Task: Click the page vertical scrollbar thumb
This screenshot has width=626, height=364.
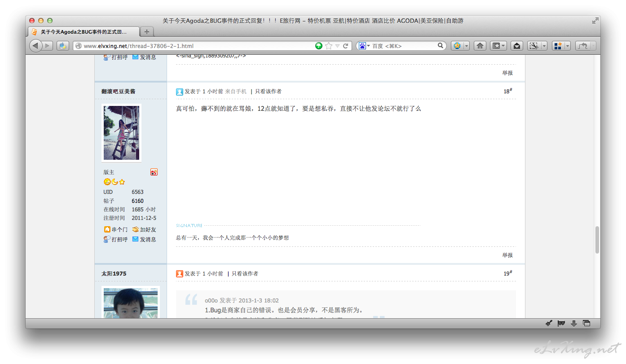Action: 597,240
